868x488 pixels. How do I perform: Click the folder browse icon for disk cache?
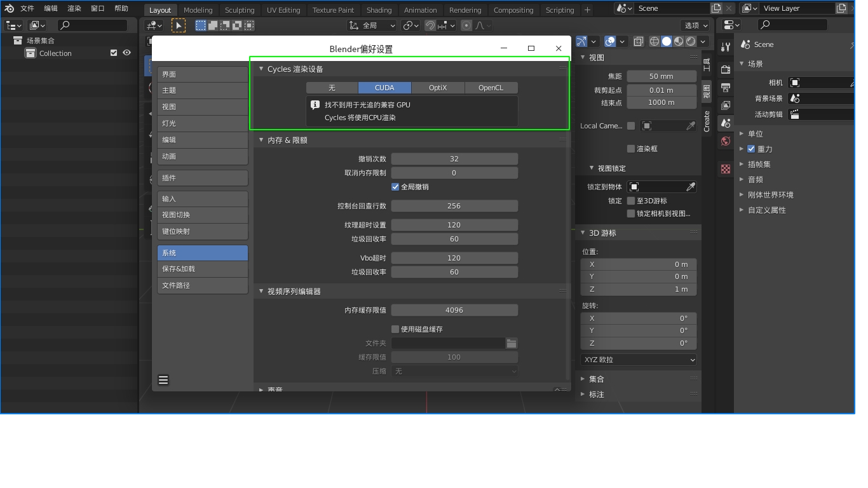512,343
